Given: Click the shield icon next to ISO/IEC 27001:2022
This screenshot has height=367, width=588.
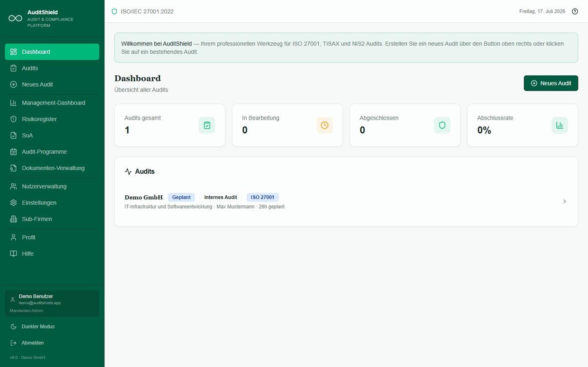Looking at the screenshot, I should (114, 11).
